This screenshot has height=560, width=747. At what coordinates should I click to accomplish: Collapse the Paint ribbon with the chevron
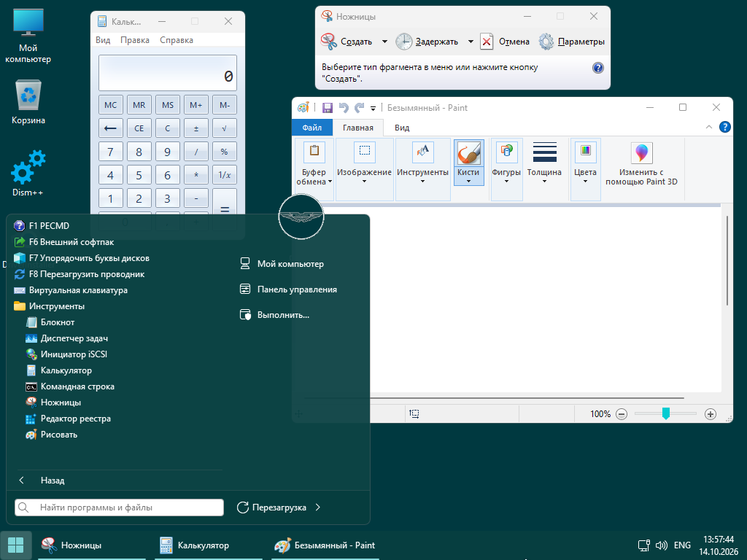(x=709, y=127)
